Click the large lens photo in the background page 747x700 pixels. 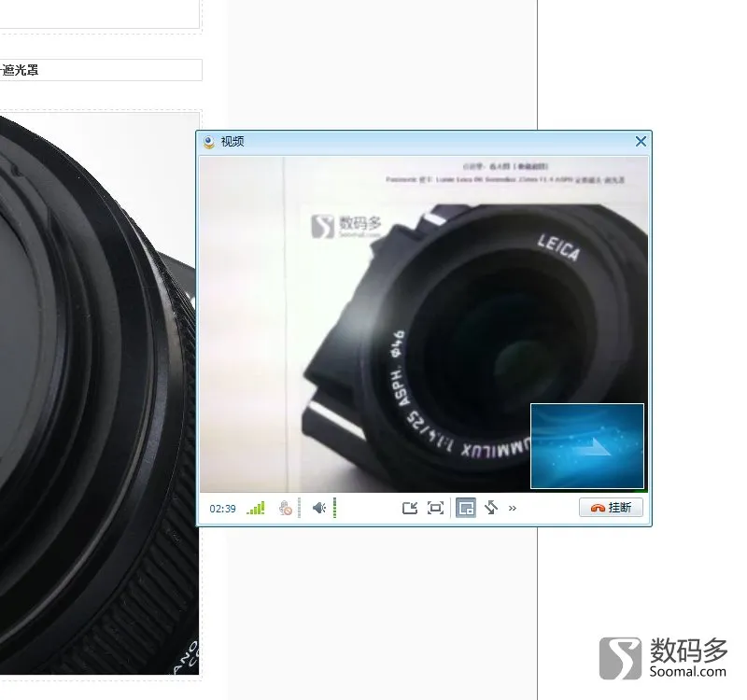click(99, 394)
